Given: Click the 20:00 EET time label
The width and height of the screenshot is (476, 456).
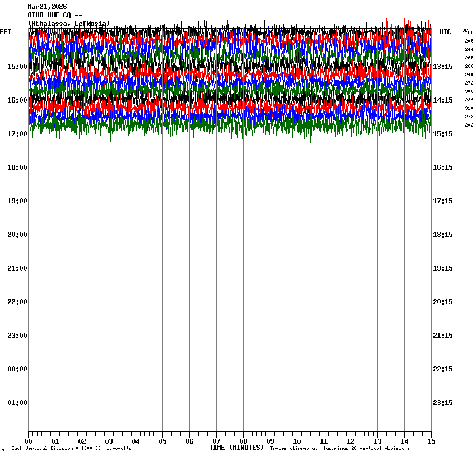Looking at the screenshot, I should pos(17,235).
